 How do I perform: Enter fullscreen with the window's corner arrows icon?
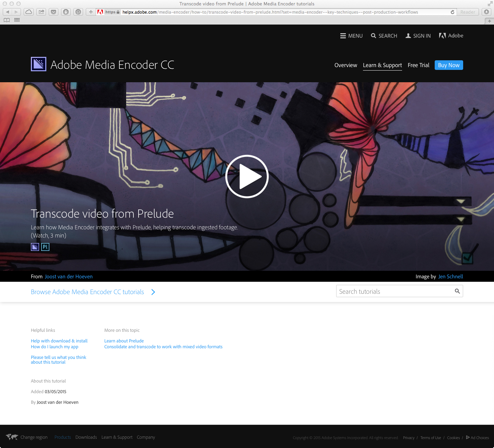(490, 4)
